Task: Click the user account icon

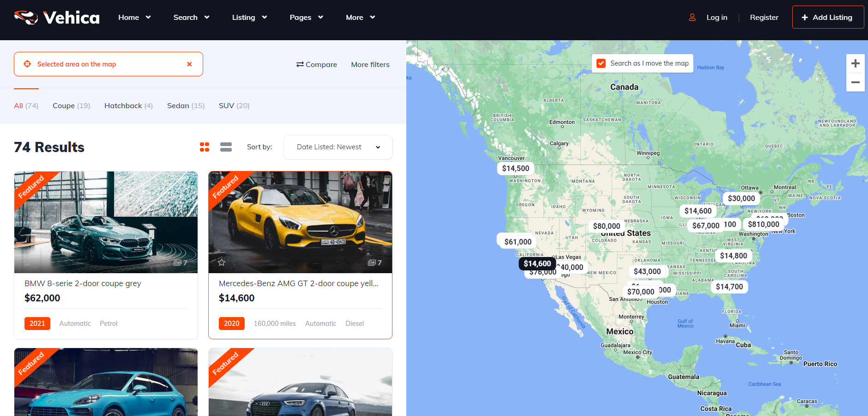Action: click(692, 18)
